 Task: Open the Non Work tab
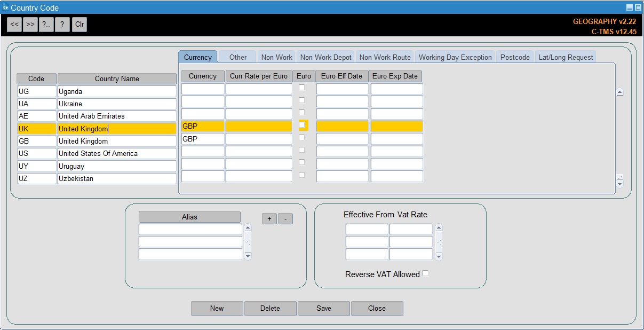point(277,57)
